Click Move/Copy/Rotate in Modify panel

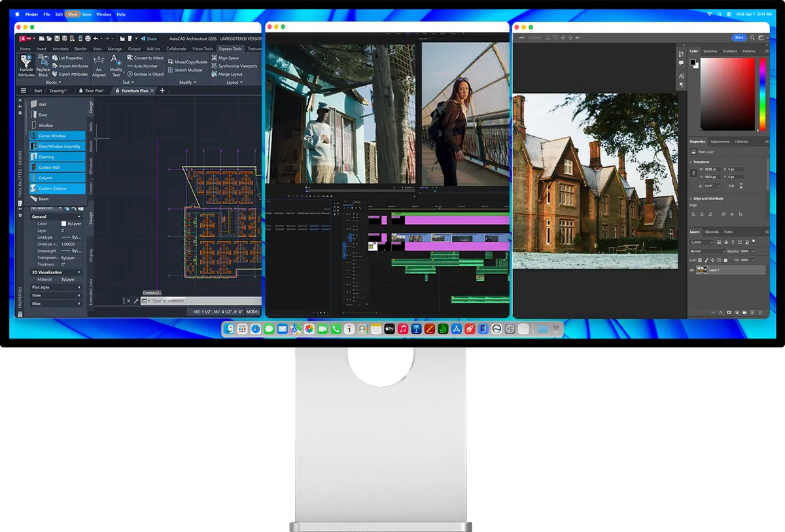tap(188, 62)
